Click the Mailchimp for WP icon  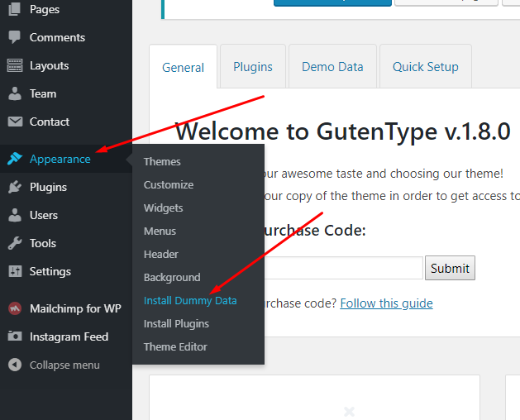coord(15,308)
